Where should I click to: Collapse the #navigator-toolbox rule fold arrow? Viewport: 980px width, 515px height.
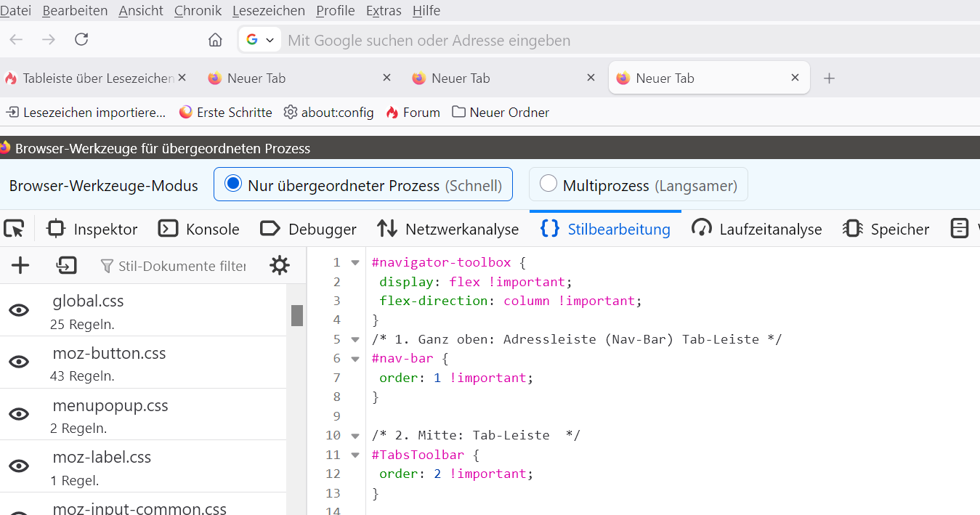[355, 262]
